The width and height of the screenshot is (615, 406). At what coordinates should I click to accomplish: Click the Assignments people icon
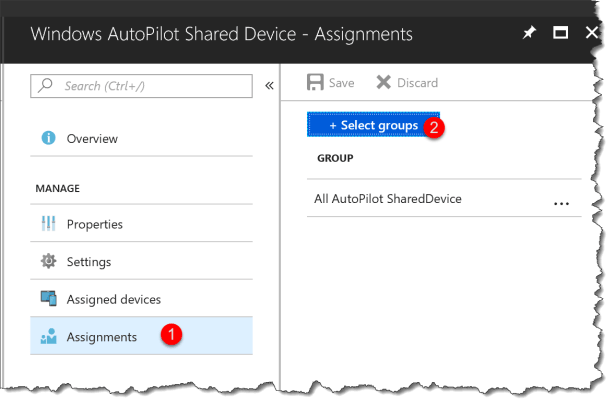47,337
